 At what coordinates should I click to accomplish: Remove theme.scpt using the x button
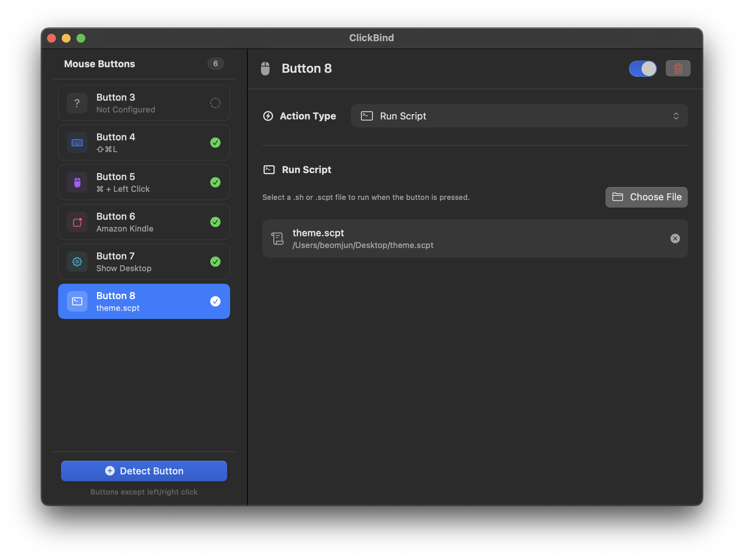coord(675,238)
